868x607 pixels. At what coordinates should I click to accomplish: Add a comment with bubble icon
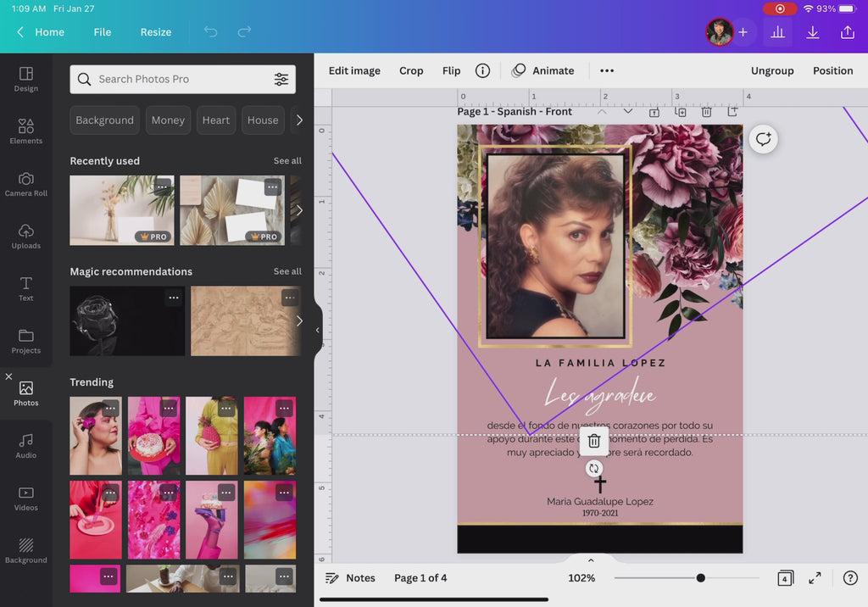click(764, 139)
